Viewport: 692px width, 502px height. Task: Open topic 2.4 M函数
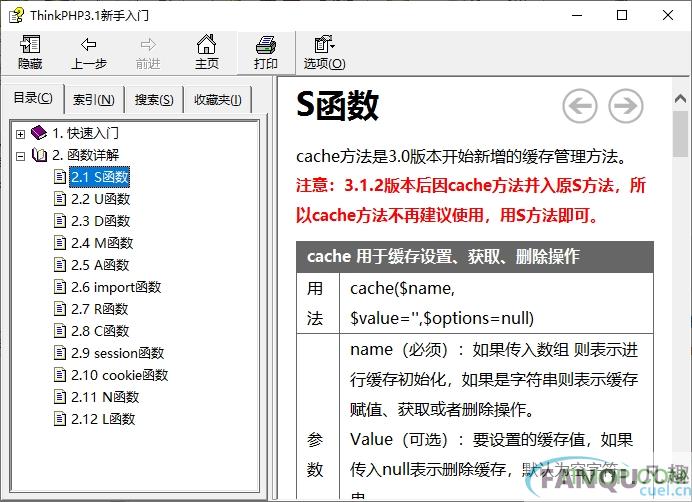tap(102, 243)
